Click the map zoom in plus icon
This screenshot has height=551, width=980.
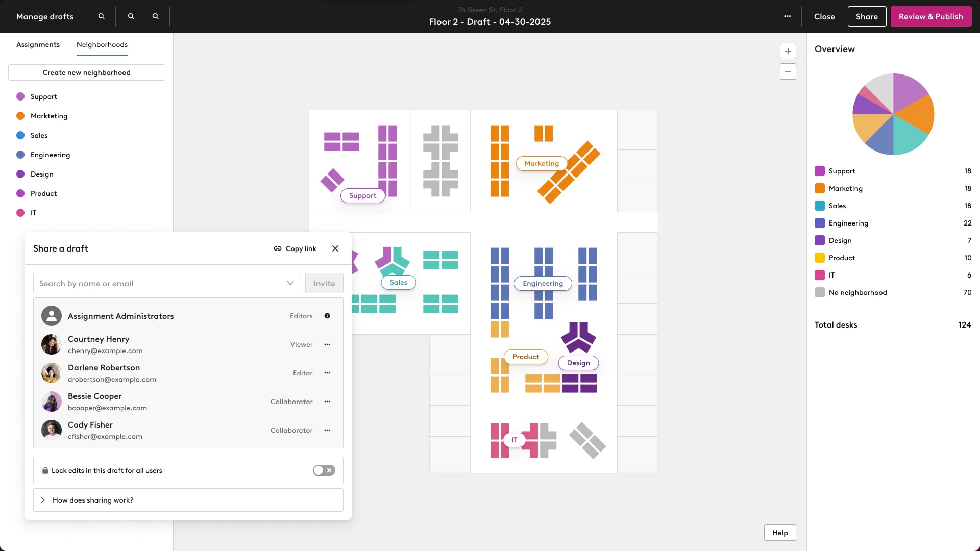788,51
